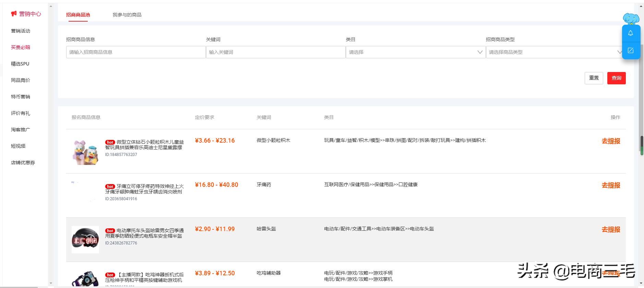Open 同品竞价 in sidebar
Screen dimensions: 644x288
[x=21, y=80]
